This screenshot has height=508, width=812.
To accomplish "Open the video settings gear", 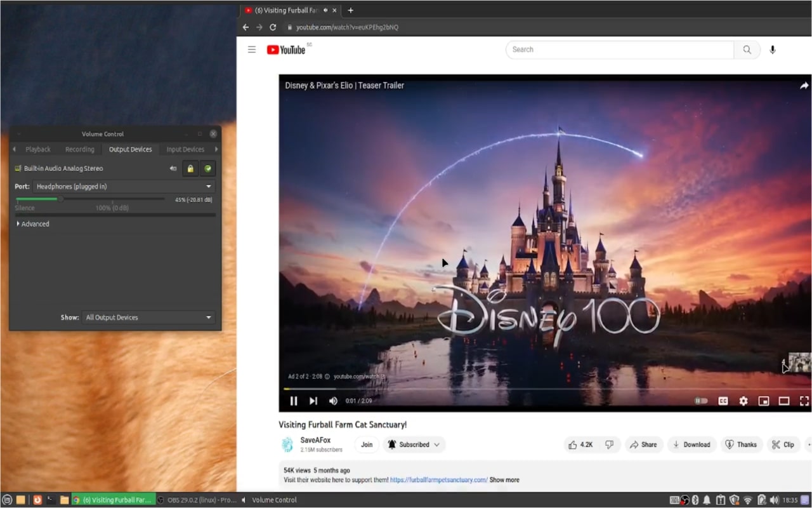I will coord(743,401).
